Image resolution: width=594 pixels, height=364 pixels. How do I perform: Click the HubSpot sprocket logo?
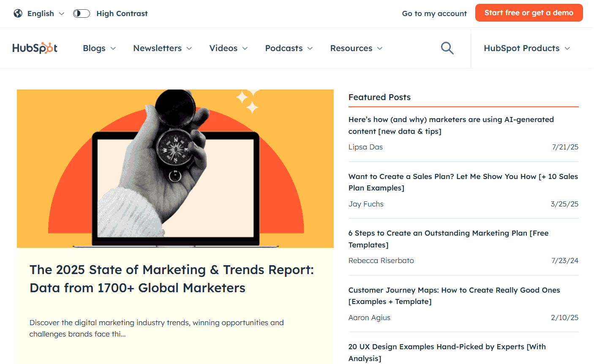[35, 48]
